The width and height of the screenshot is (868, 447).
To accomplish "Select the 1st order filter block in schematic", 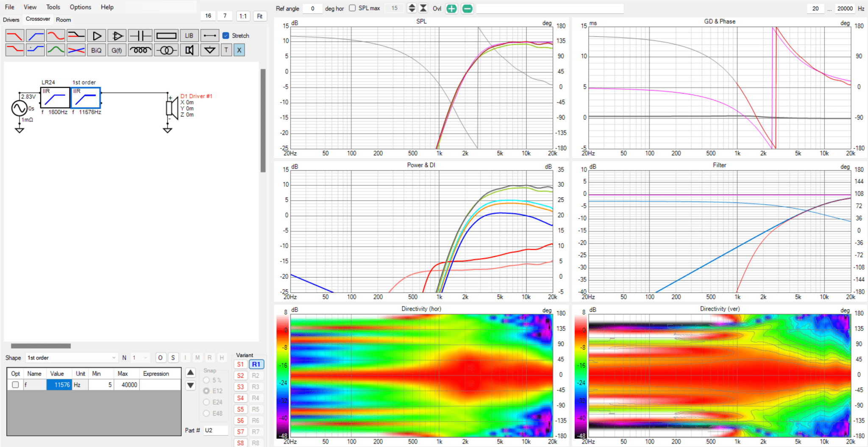I will coord(86,98).
